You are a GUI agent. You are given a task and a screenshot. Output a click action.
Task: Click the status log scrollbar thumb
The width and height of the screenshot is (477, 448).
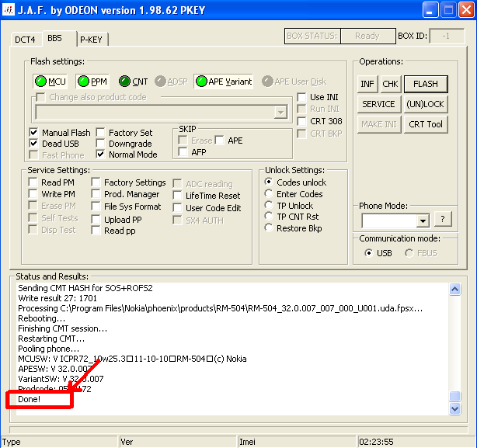pyautogui.click(x=454, y=396)
